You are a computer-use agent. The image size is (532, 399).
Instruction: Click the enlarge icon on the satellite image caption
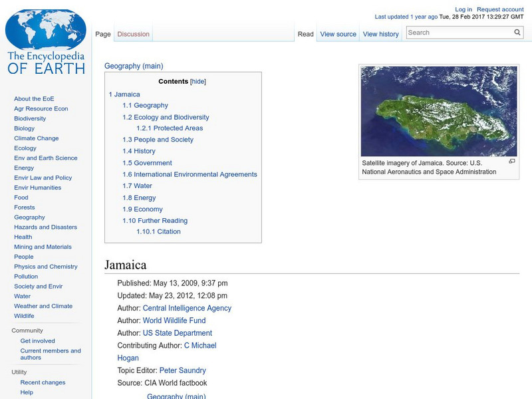511,161
